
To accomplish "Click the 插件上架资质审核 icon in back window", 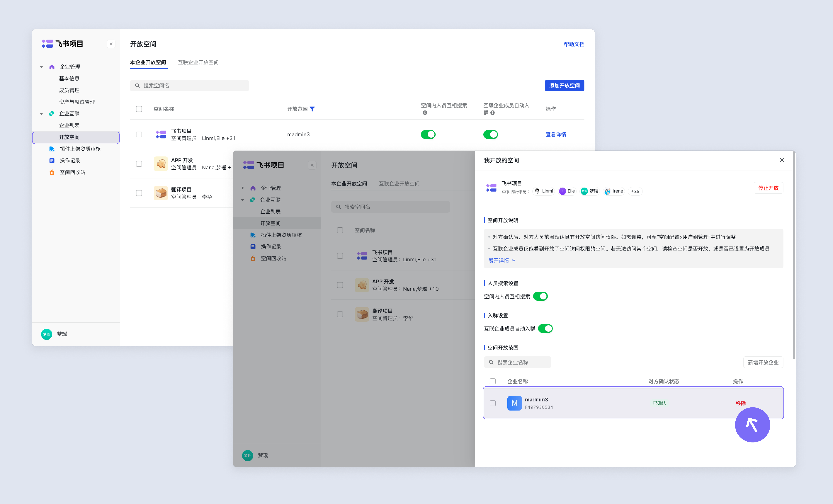I will [x=52, y=149].
